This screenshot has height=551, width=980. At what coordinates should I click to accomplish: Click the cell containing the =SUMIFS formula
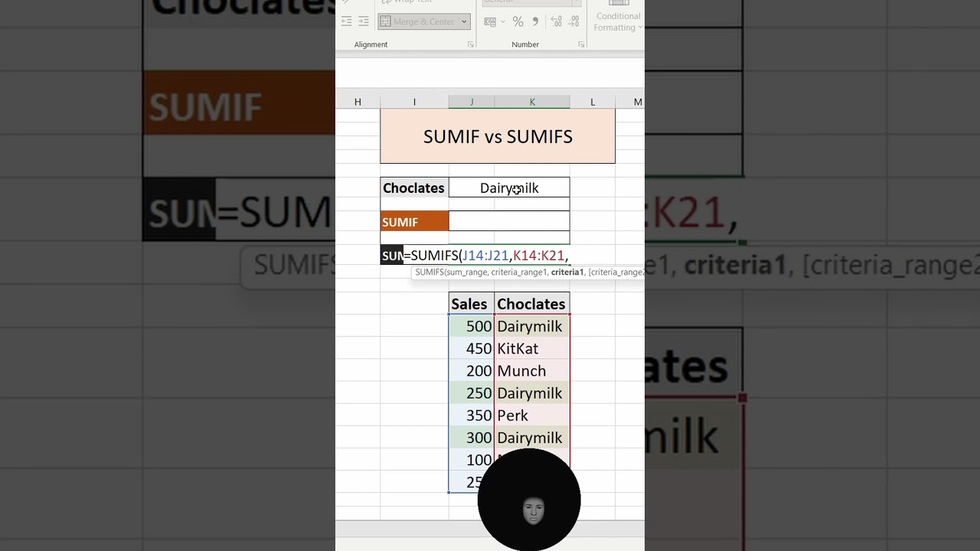pyautogui.click(x=486, y=256)
